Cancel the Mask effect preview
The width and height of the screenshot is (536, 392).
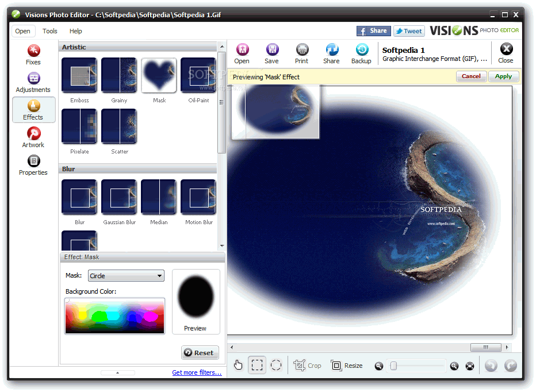click(x=472, y=76)
